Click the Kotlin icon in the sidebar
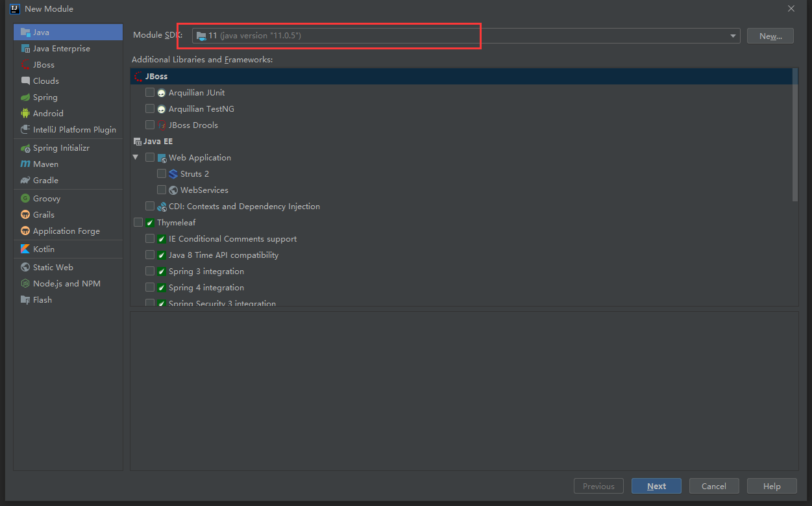Viewport: 812px width, 506px height. [x=25, y=249]
